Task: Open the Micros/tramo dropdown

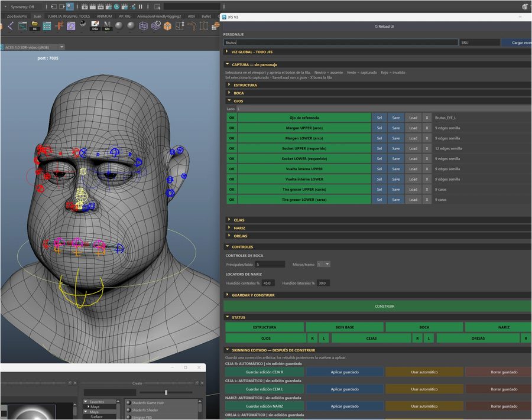Action: coord(323,264)
